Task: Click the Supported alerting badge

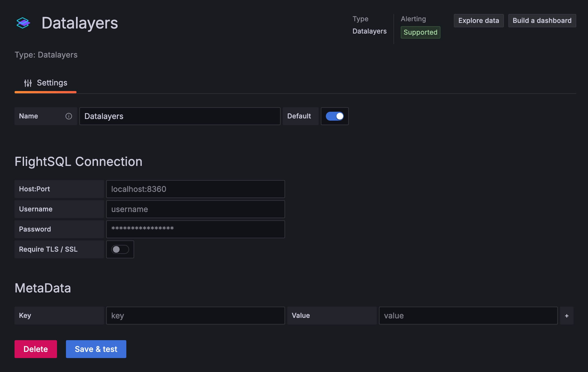Action: click(420, 32)
